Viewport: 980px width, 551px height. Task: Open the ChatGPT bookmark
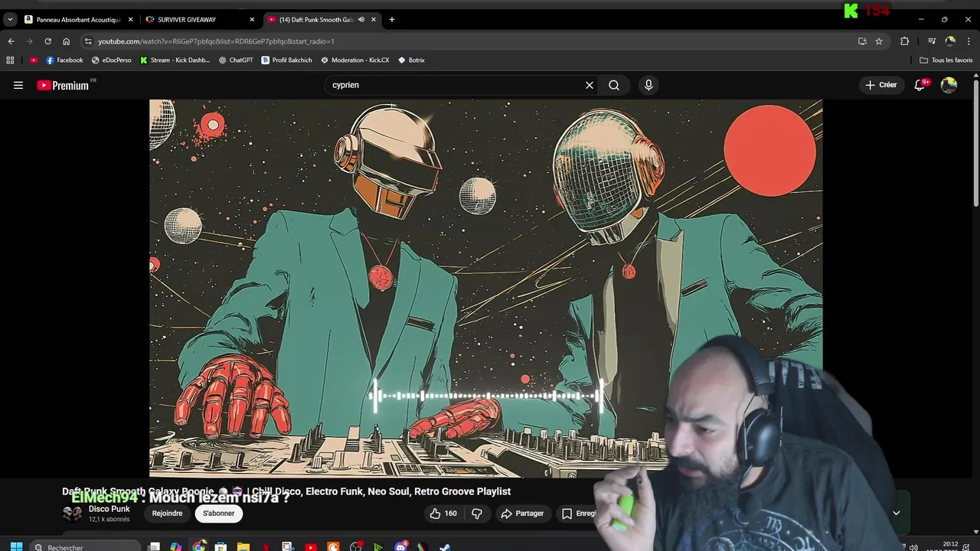click(236, 60)
